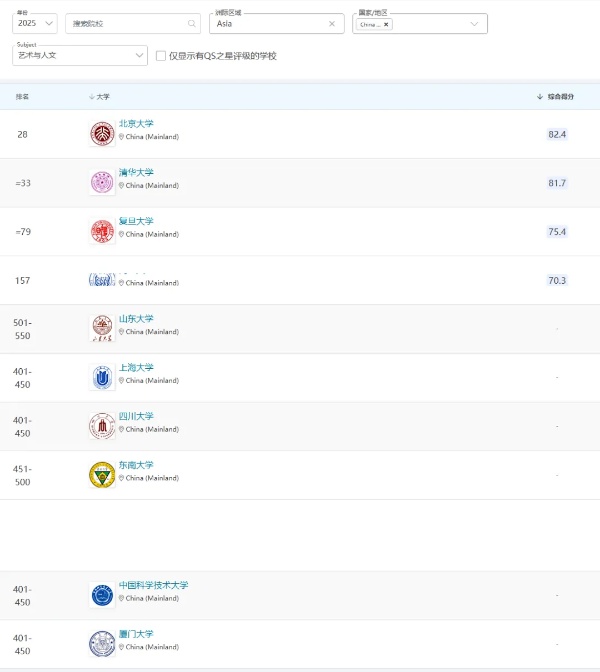Toggle the QS Stars rated schools only checkbox
This screenshot has height=672, width=600.
[x=160, y=56]
